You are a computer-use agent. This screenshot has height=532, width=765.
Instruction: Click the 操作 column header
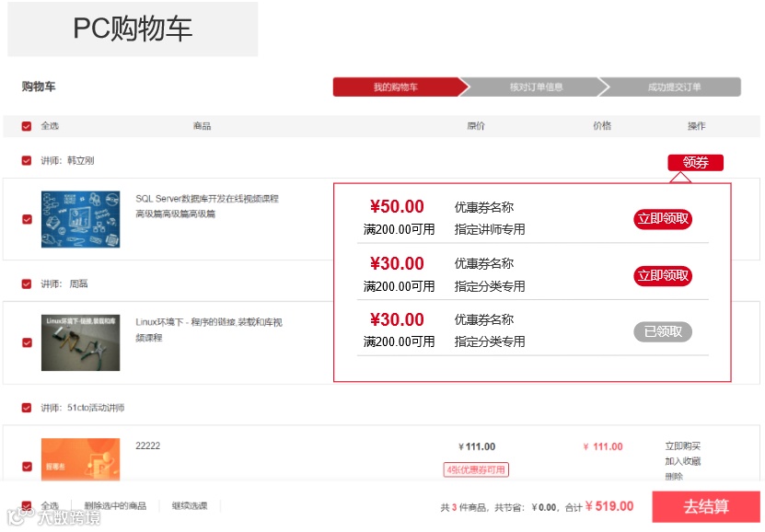pyautogui.click(x=696, y=126)
